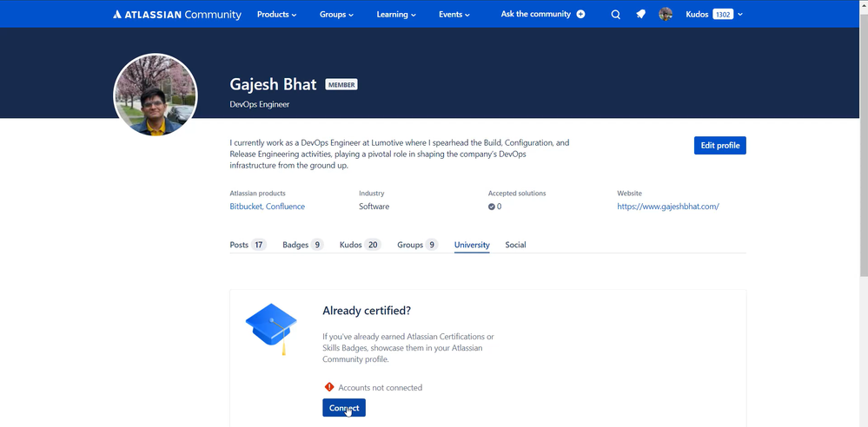Open the notifications bell icon
The width and height of the screenshot is (868, 427).
coord(640,15)
